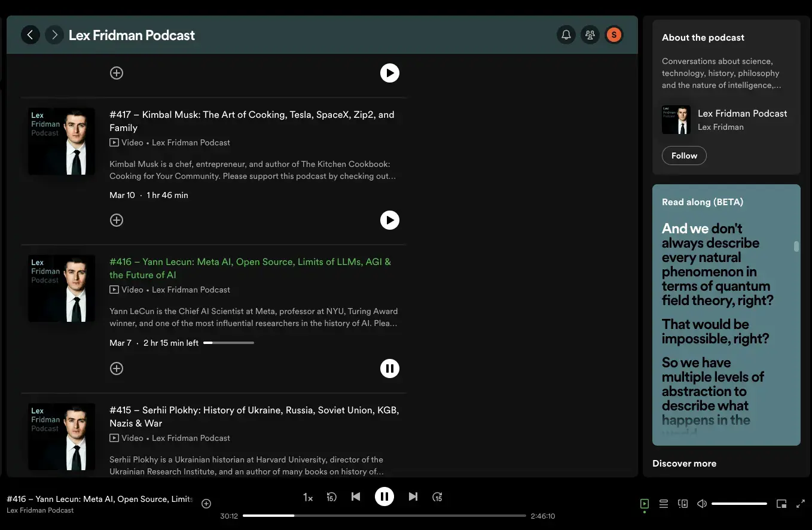The height and width of the screenshot is (530, 812).
Task: Open the profile menu avatar S
Action: point(614,34)
